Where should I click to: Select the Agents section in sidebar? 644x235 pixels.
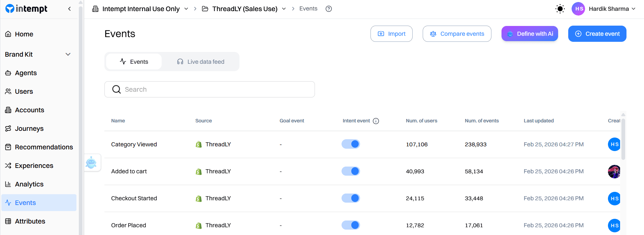pos(26,73)
